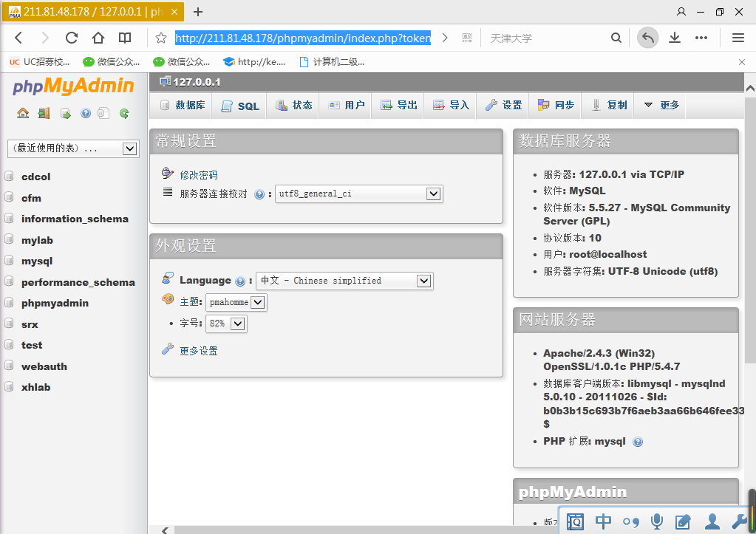Viewport: 756px width, 534px height.
Task: Open the 字号 82% font size dropdown
Action: pyautogui.click(x=226, y=324)
